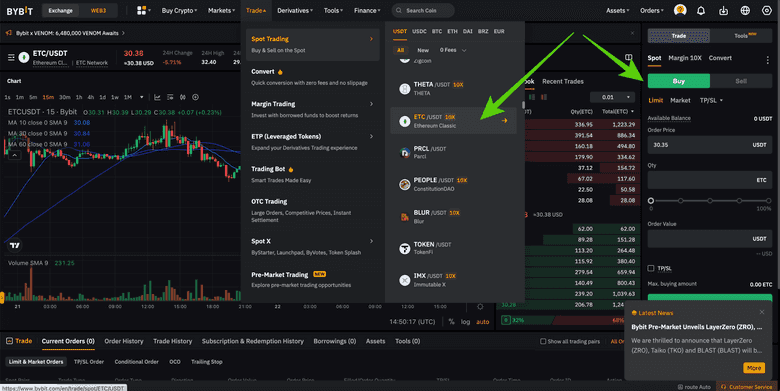The image size is (780, 391).
Task: Check Show all trading pairs
Action: 543,341
